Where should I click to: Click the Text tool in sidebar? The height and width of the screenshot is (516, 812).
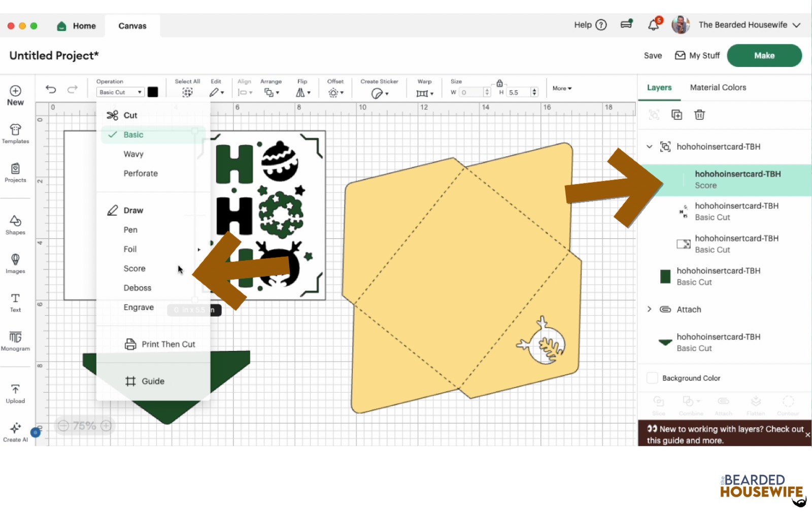pos(15,302)
